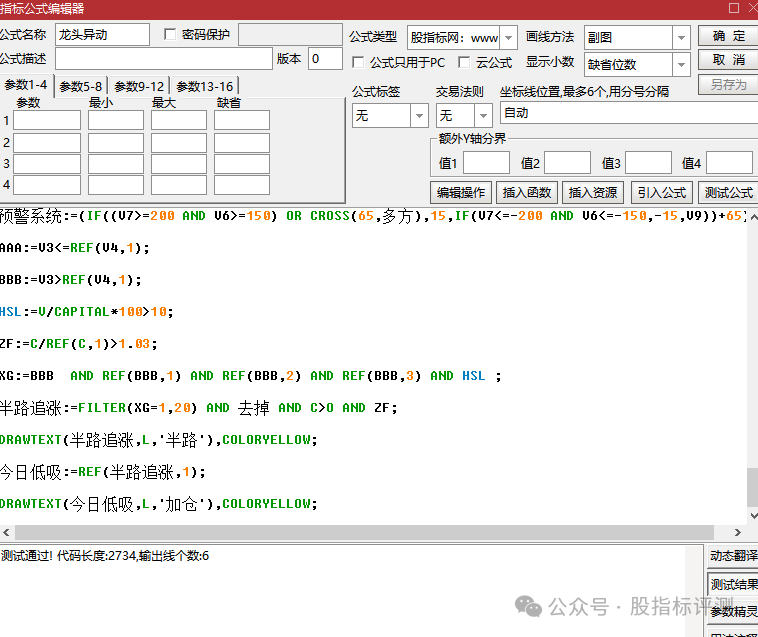This screenshot has width=758, height=637.
Task: Click the 值1 Y-axis input
Action: tap(486, 163)
